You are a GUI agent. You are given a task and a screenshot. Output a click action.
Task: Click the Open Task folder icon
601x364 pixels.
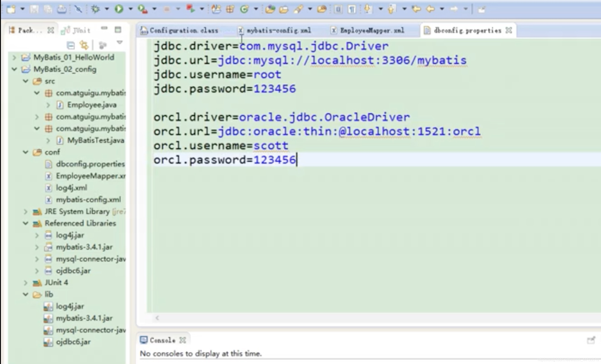point(284,9)
